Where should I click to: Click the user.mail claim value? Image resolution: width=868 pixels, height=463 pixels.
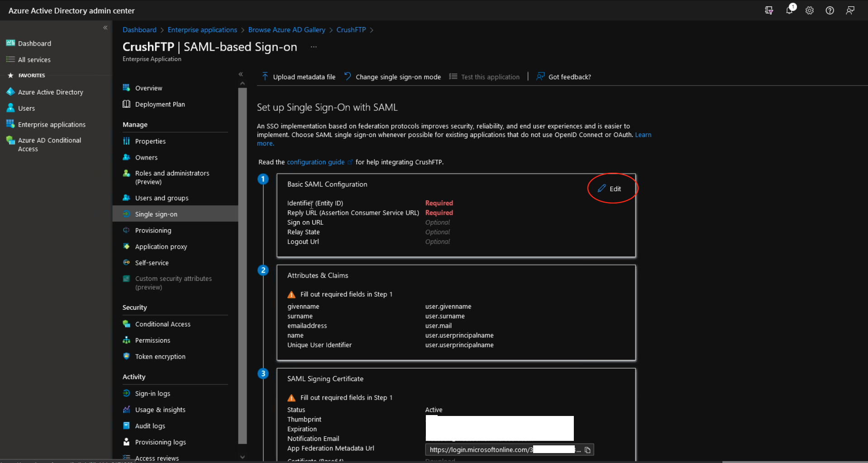point(438,326)
